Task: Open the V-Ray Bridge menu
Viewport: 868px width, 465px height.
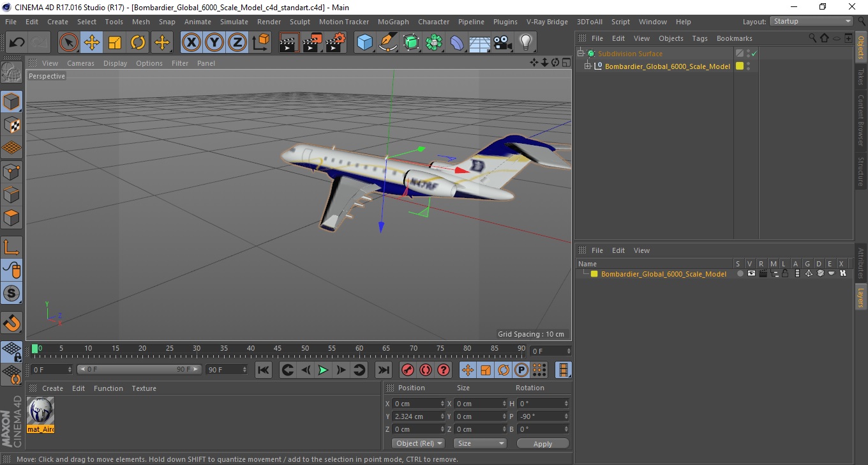Action: [547, 22]
